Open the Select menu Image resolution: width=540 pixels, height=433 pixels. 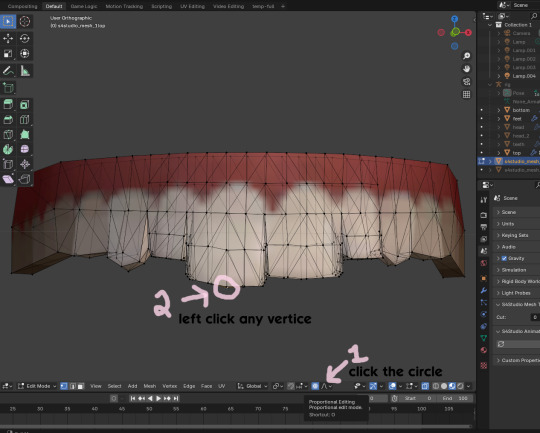tap(114, 386)
